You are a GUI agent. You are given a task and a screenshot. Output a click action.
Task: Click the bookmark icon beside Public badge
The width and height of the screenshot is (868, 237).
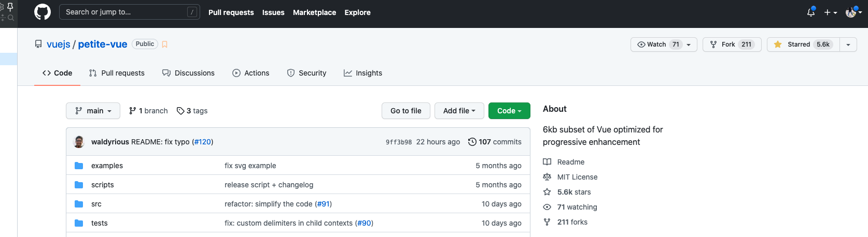click(x=165, y=45)
